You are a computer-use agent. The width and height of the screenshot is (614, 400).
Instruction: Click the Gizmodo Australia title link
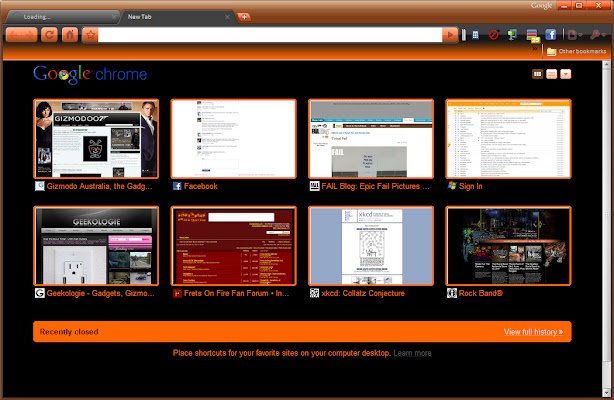tap(99, 186)
